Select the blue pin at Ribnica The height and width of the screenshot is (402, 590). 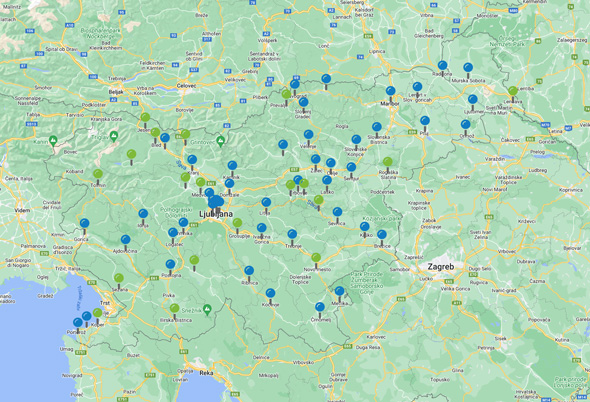[x=249, y=273]
